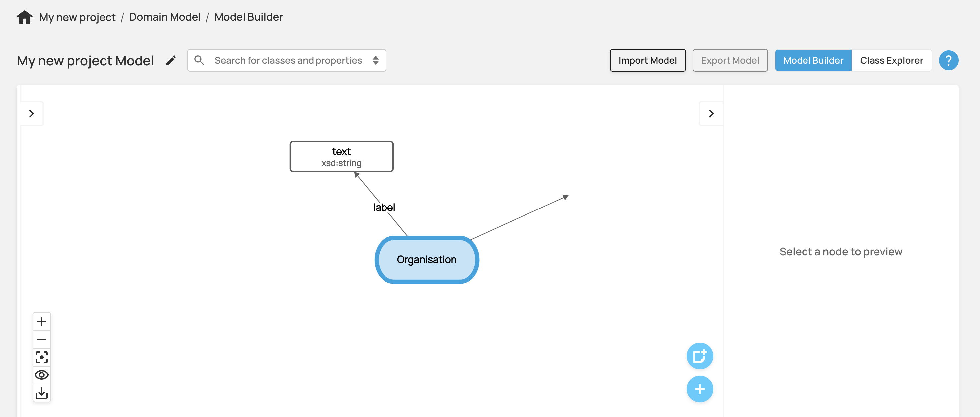Fit view using the focus icon
Screen dimensions: 980x417
42,357
